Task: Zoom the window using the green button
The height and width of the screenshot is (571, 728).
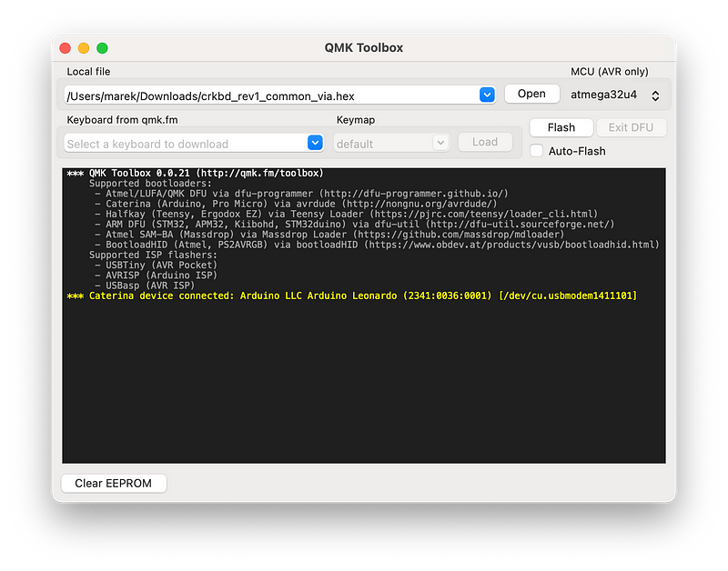Action: coord(102,48)
